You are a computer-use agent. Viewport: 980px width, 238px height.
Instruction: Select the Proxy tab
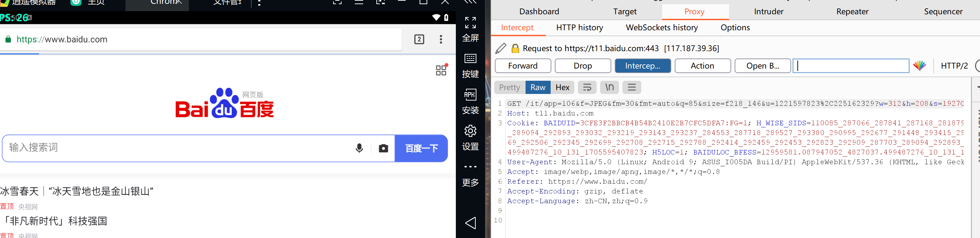(694, 11)
